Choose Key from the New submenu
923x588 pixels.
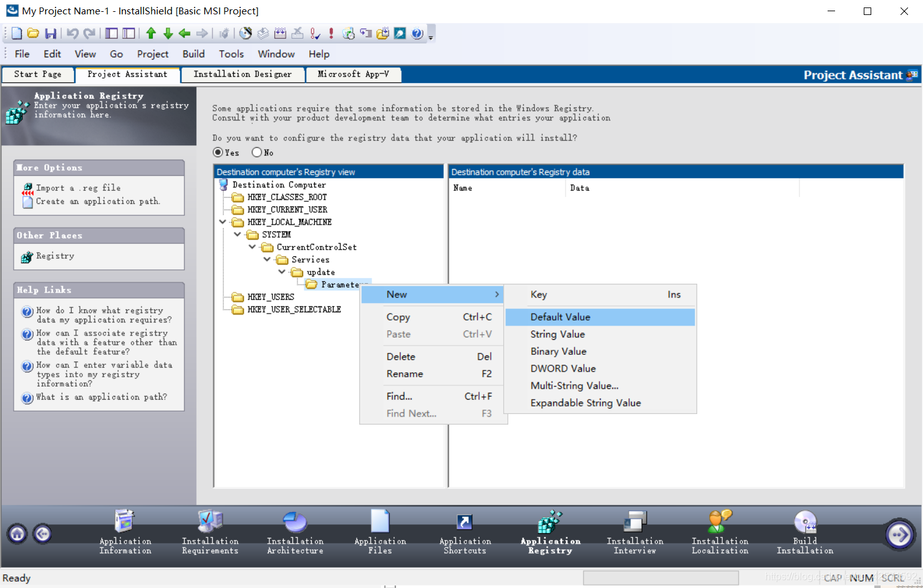point(600,294)
